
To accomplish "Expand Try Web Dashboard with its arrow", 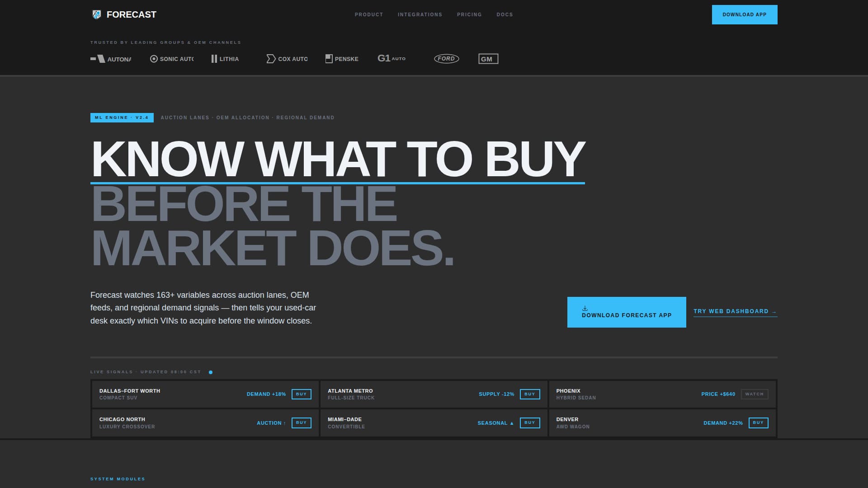I will [774, 311].
